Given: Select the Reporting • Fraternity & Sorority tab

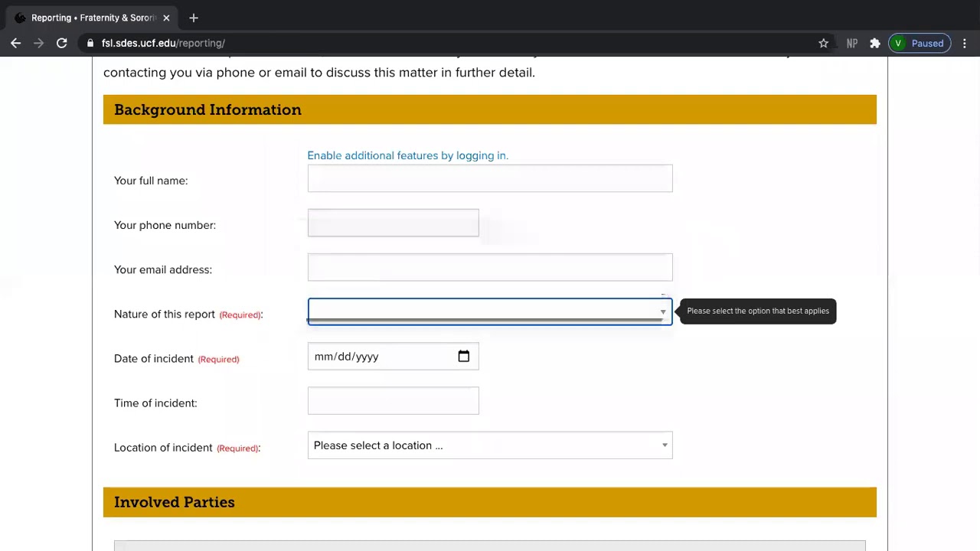Looking at the screenshot, I should coord(92,18).
